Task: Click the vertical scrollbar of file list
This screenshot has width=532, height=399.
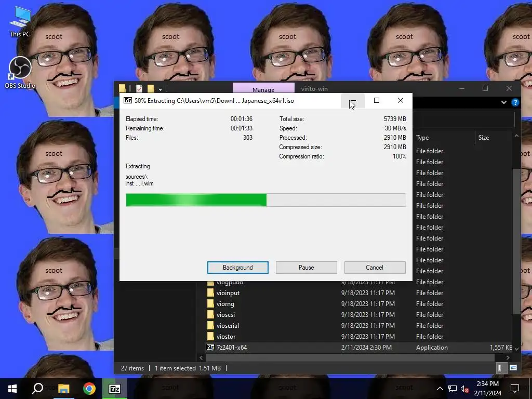Action: click(x=516, y=242)
